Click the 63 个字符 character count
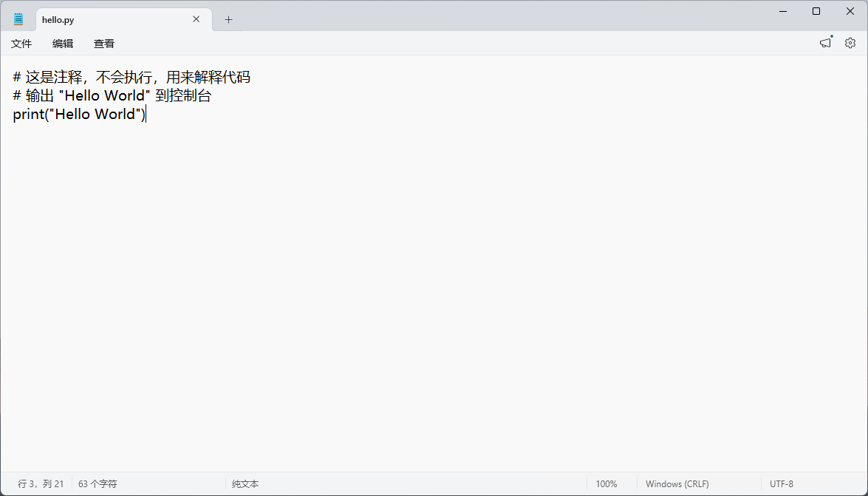 [x=98, y=484]
